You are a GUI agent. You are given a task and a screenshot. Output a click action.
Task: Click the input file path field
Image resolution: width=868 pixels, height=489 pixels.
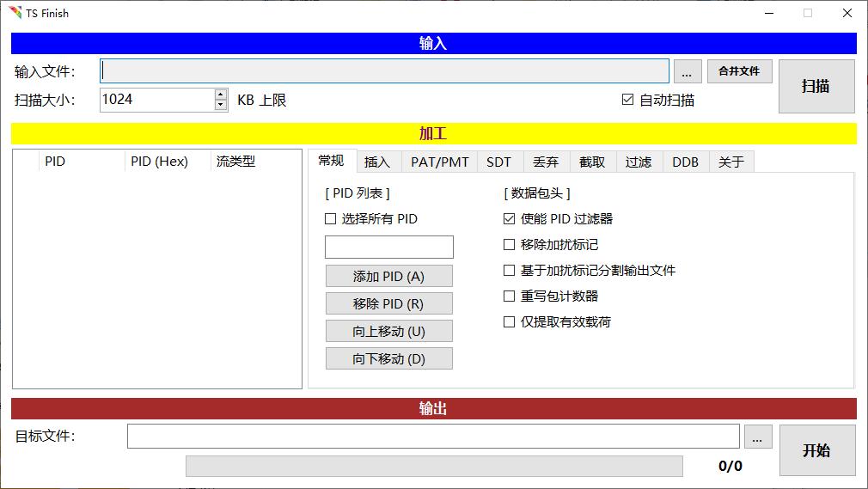pyautogui.click(x=384, y=71)
